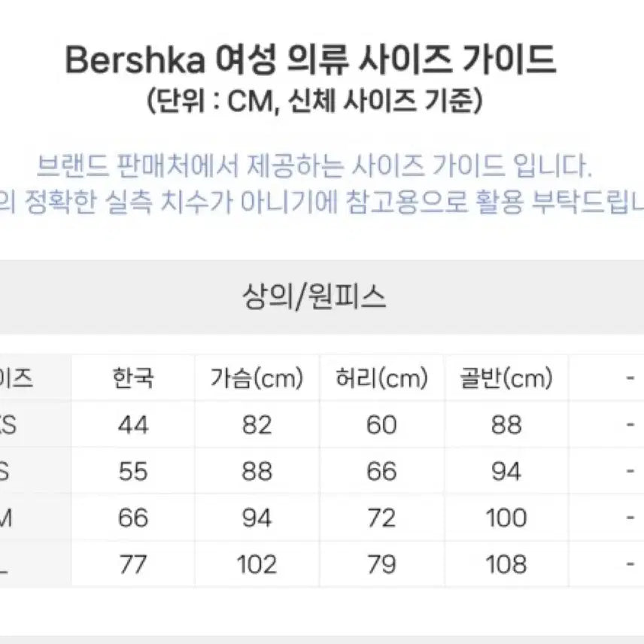
Task: Select hip value 100 cell
Action: (506, 518)
